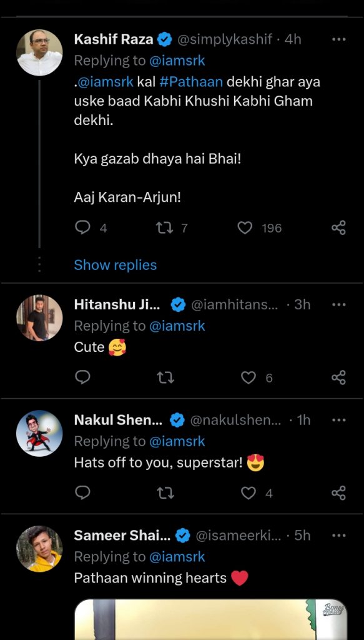364x640 pixels.
Task: Comment on Nakul's 'Hats off' reply
Action: pos(83,493)
